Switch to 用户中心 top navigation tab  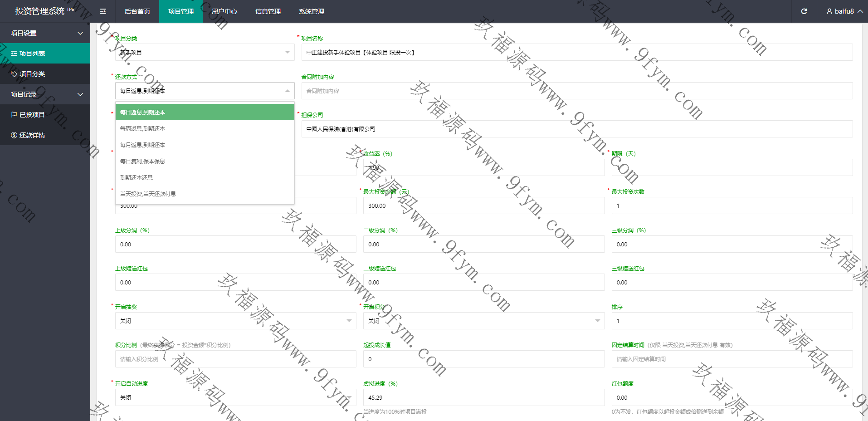[224, 11]
